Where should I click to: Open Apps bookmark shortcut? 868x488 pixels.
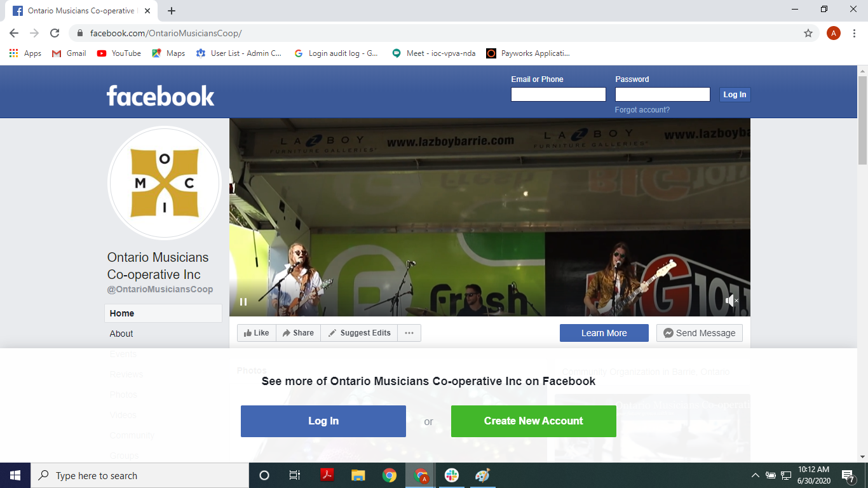click(25, 53)
